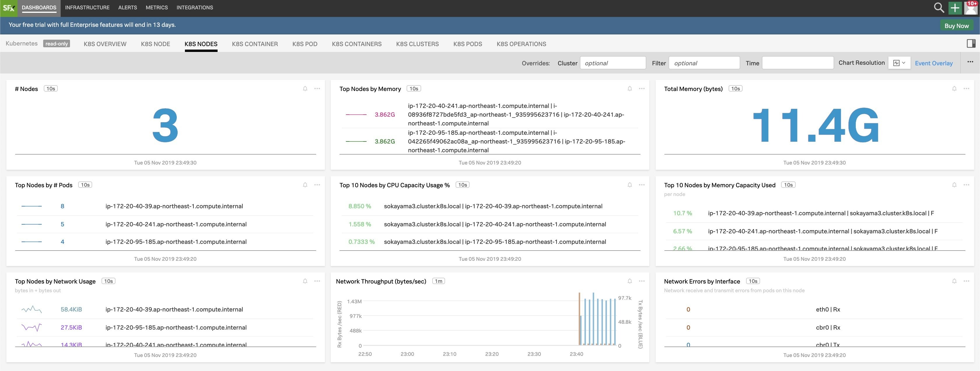Click the overflow menu icon on Top Nodes by Memory
The image size is (980, 371).
641,89
